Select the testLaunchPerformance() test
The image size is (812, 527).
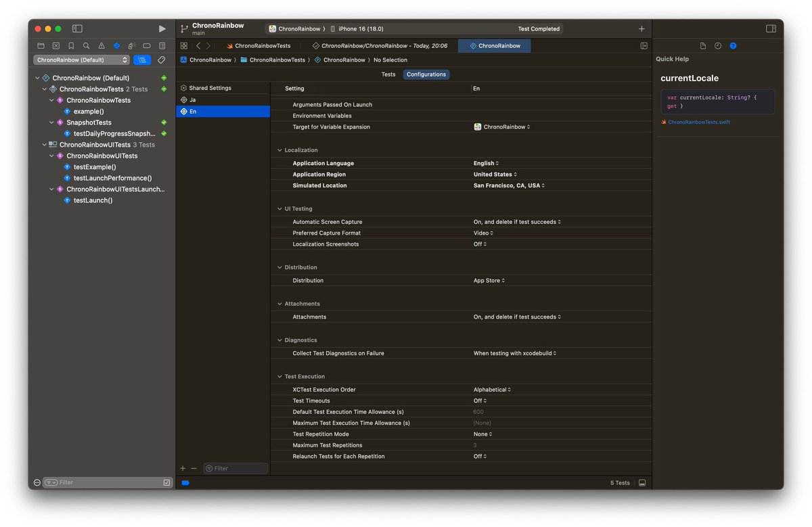click(x=112, y=178)
